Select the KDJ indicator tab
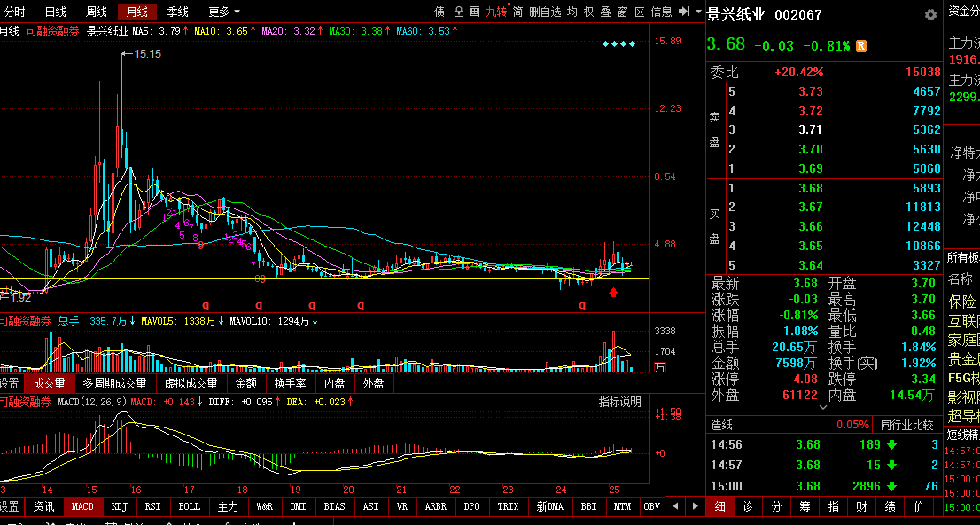The width and height of the screenshot is (980, 525). (119, 506)
